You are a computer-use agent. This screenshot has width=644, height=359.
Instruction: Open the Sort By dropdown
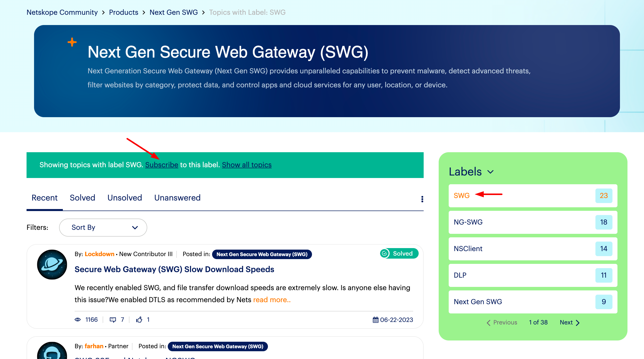tap(103, 227)
